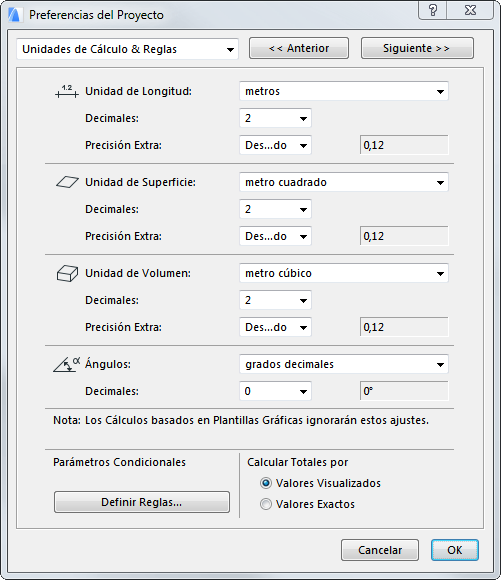Click the length unit dimension icon

tap(67, 91)
